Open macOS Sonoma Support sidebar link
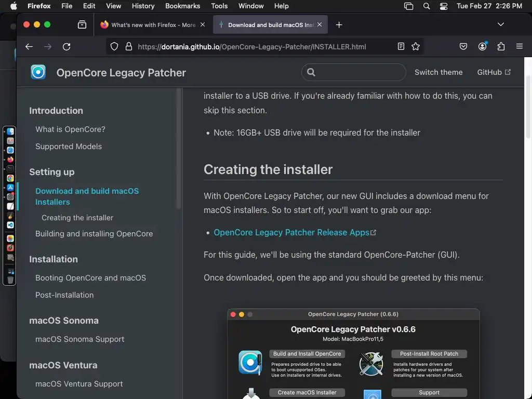 pos(79,339)
